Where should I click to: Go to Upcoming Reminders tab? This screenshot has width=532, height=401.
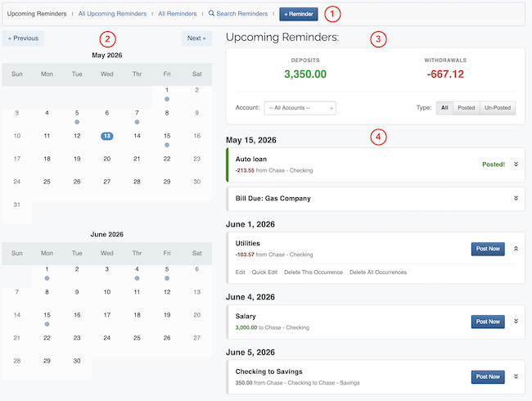37,14
